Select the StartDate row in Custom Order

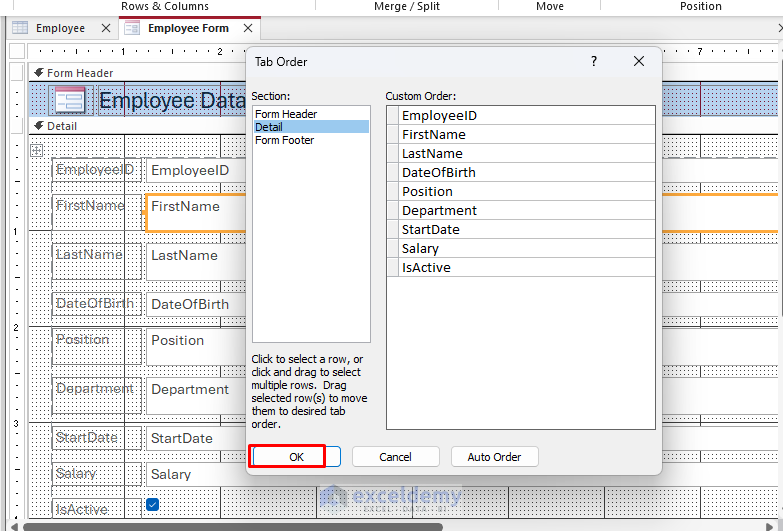click(x=521, y=229)
